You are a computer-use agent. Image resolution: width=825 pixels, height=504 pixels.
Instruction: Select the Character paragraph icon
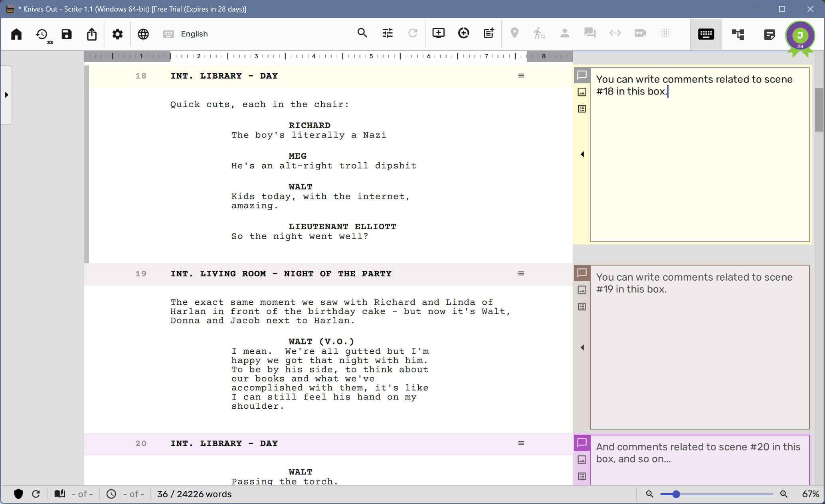click(565, 33)
